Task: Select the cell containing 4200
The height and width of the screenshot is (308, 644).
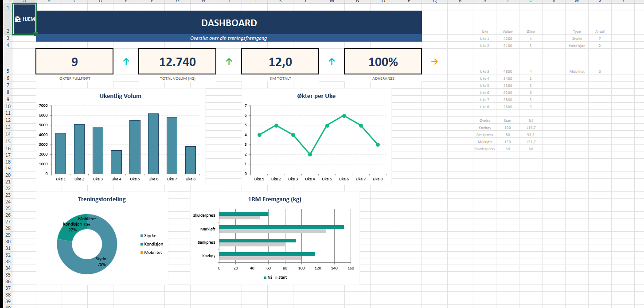Action: pos(508,39)
